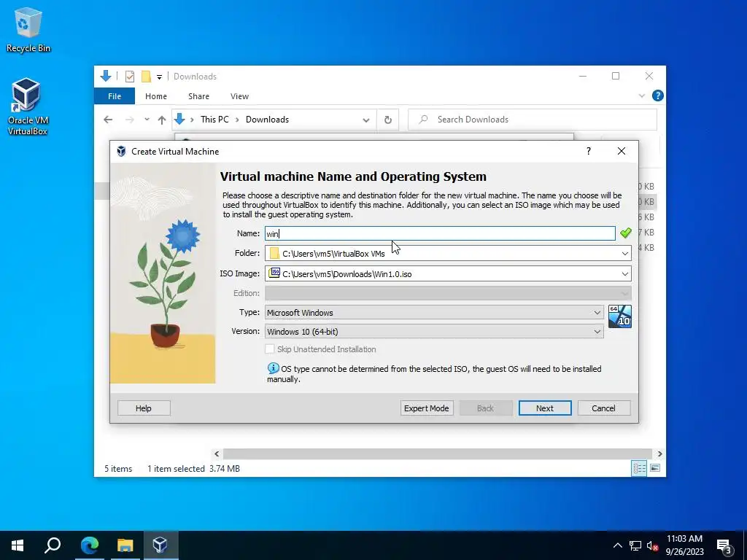The image size is (747, 560).
Task: Click the taskbar clock 11:03 AM
Action: pyautogui.click(x=684, y=539)
